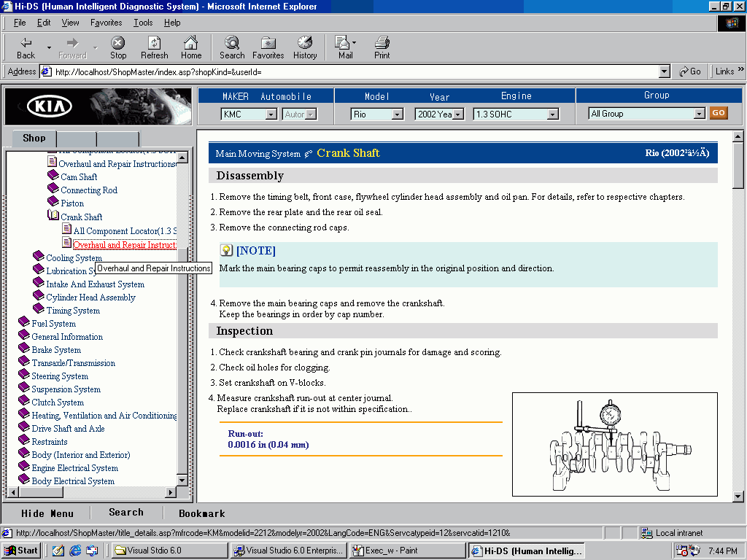747x560 pixels.
Task: Click Hide Menu at the bottom
Action: coord(47,513)
